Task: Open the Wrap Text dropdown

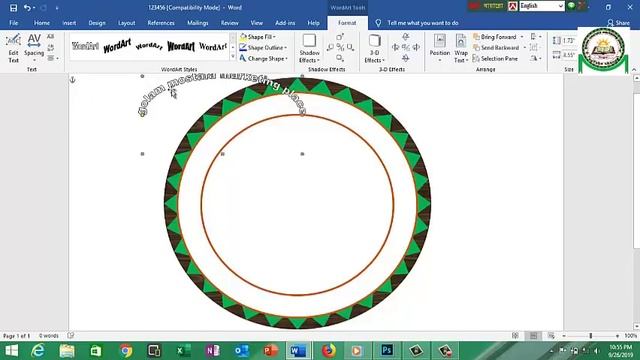Action: point(461,48)
